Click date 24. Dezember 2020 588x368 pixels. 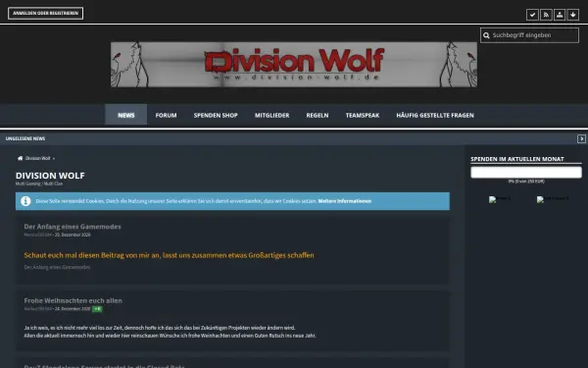[73, 309]
